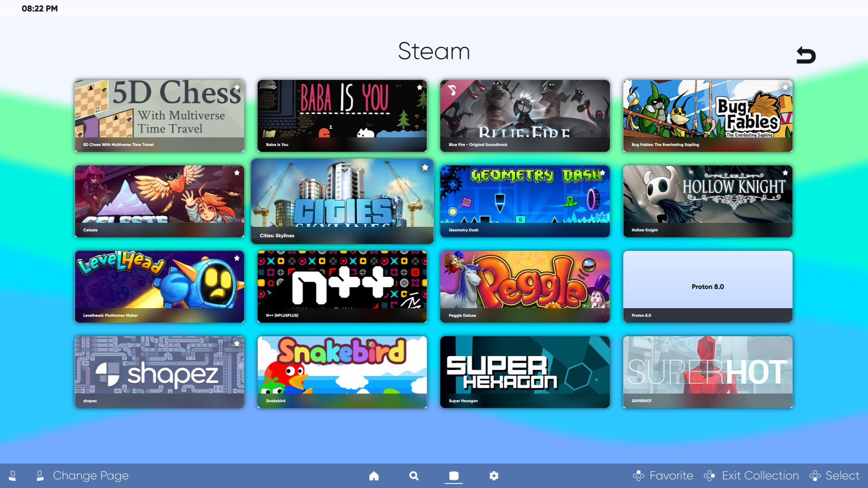The height and width of the screenshot is (488, 868).
Task: Click the Favorite controller icon at bottom right
Action: pos(639,476)
